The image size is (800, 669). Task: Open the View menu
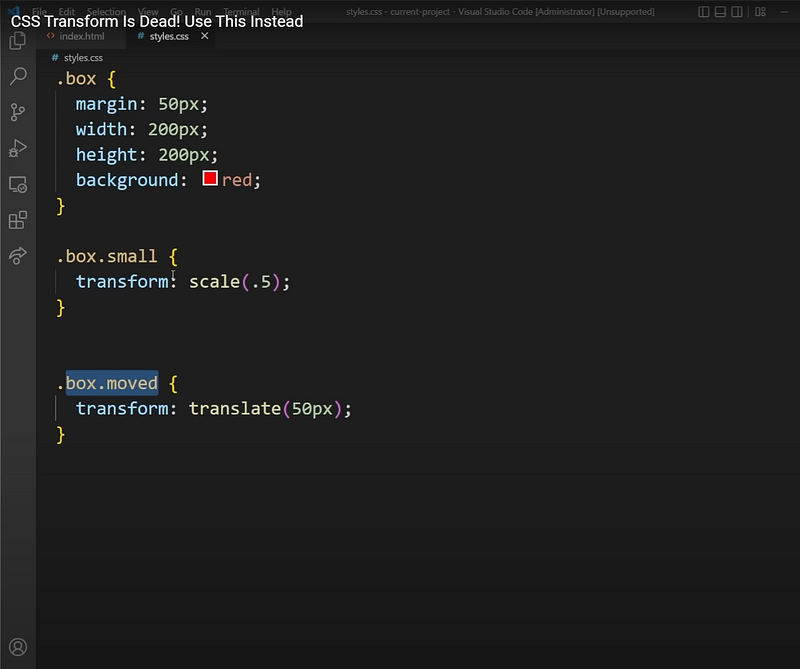(x=148, y=12)
